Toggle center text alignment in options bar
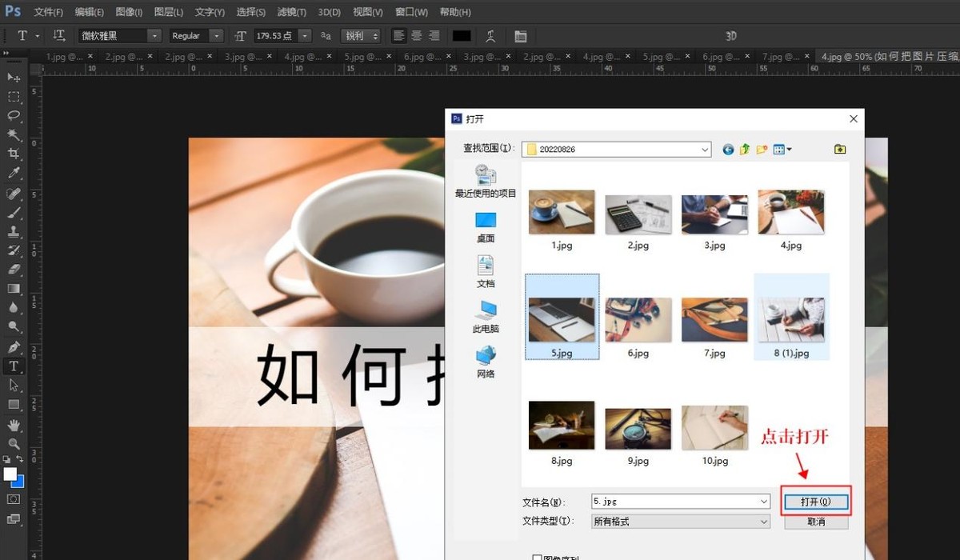This screenshot has height=560, width=960. (x=417, y=35)
